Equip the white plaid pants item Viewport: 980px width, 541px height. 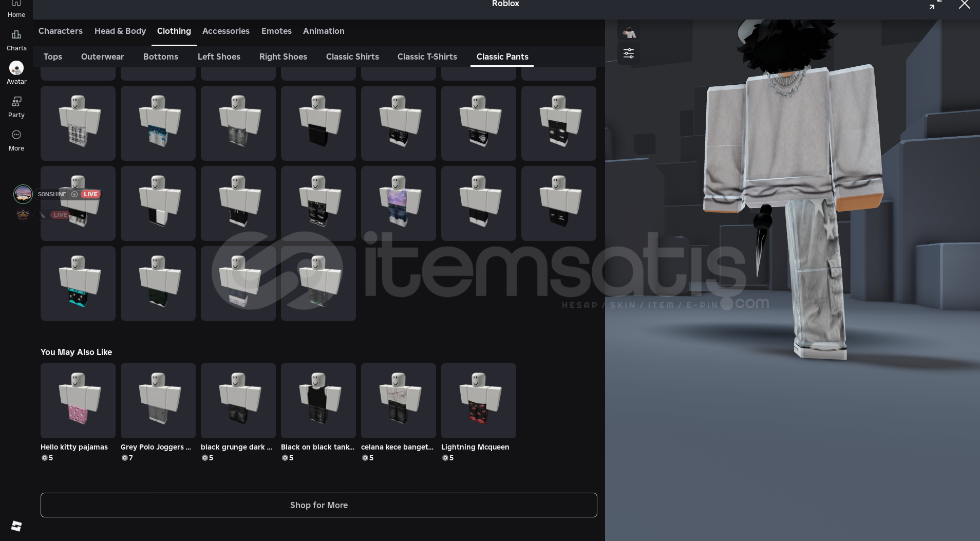point(78,123)
